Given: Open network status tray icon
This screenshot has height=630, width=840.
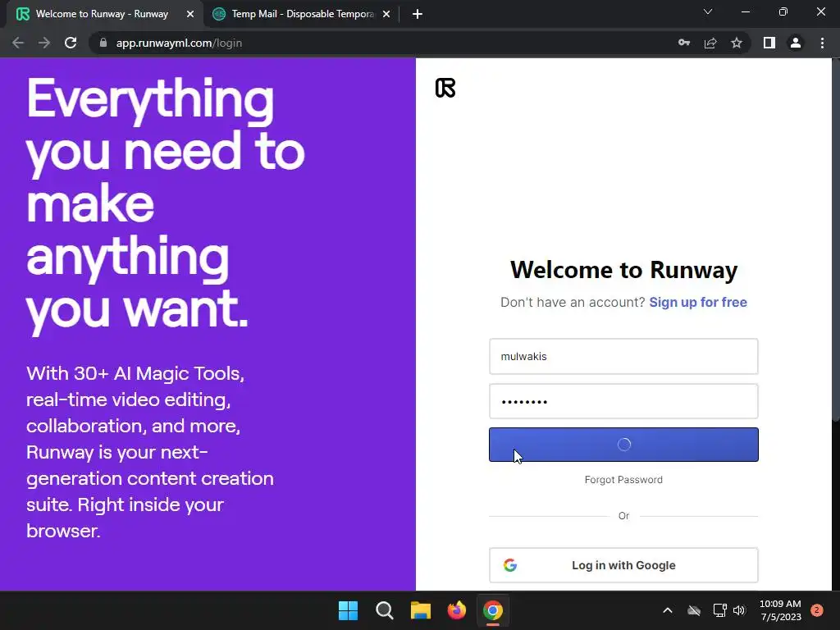Looking at the screenshot, I should tap(719, 610).
